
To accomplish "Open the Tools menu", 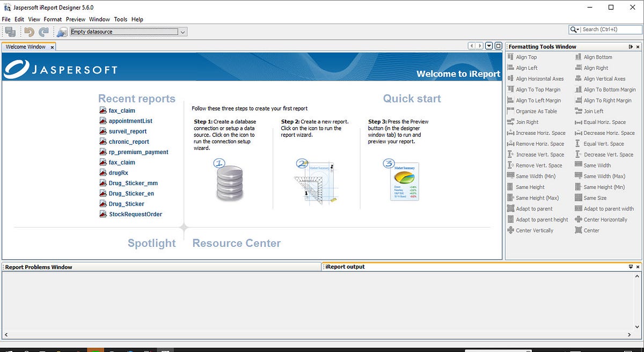I will pyautogui.click(x=120, y=19).
